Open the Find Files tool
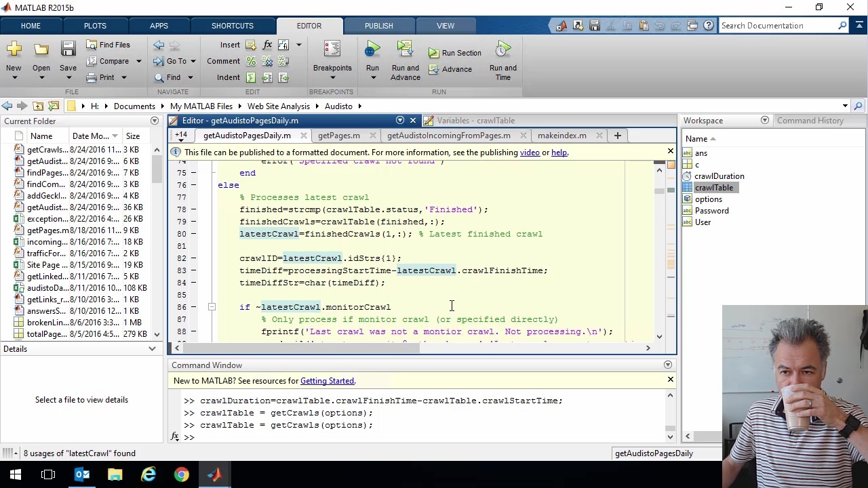The width and height of the screenshot is (868, 488). tap(108, 45)
